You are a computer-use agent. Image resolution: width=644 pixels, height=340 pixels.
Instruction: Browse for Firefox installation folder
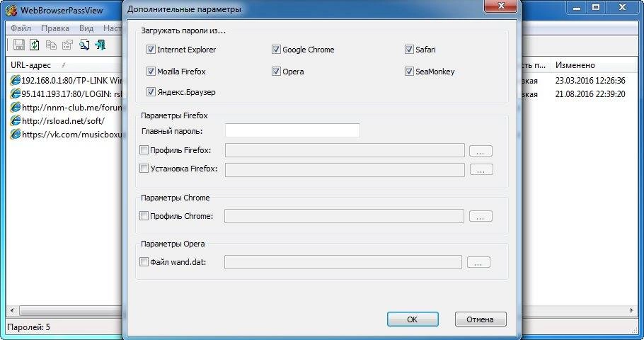pyautogui.click(x=481, y=169)
